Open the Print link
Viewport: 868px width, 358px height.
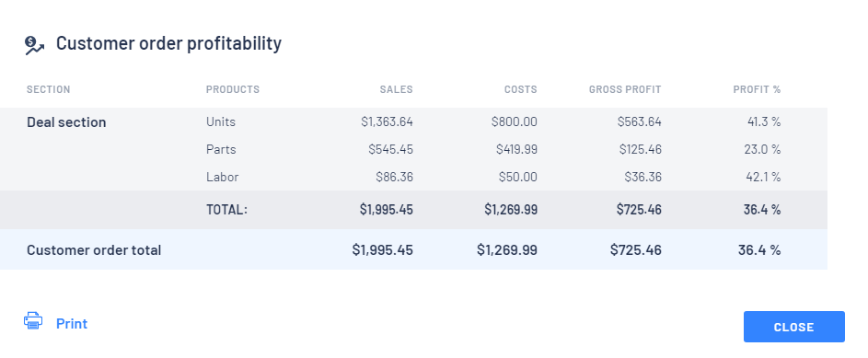pyautogui.click(x=72, y=324)
